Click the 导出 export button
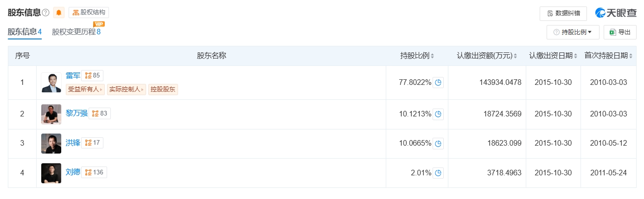The width and height of the screenshot is (644, 199). tap(620, 32)
